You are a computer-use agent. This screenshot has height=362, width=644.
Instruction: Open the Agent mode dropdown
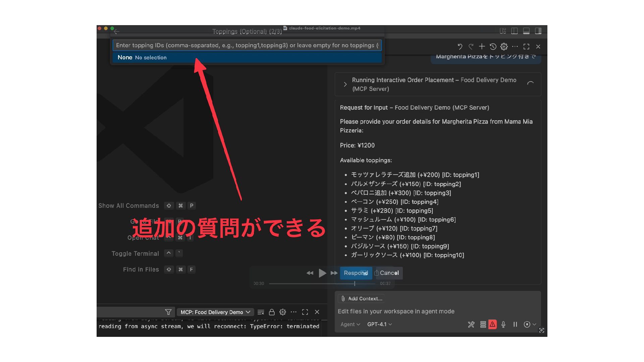[350, 324]
